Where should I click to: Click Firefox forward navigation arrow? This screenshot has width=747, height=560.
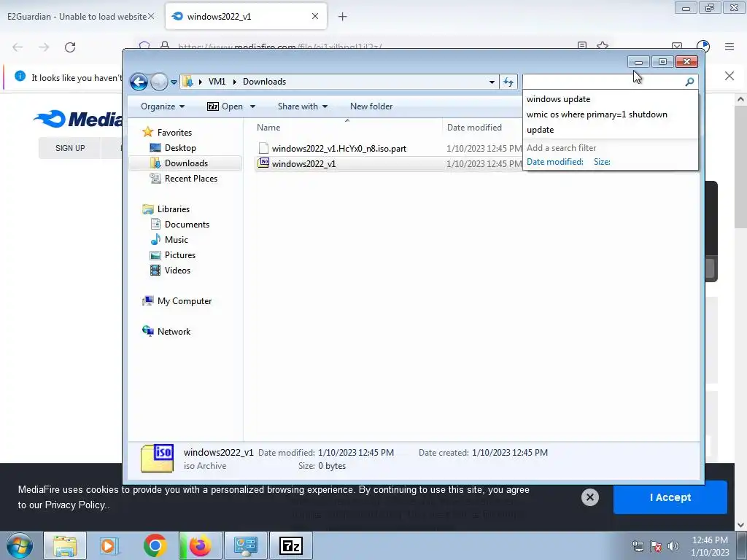(44, 47)
